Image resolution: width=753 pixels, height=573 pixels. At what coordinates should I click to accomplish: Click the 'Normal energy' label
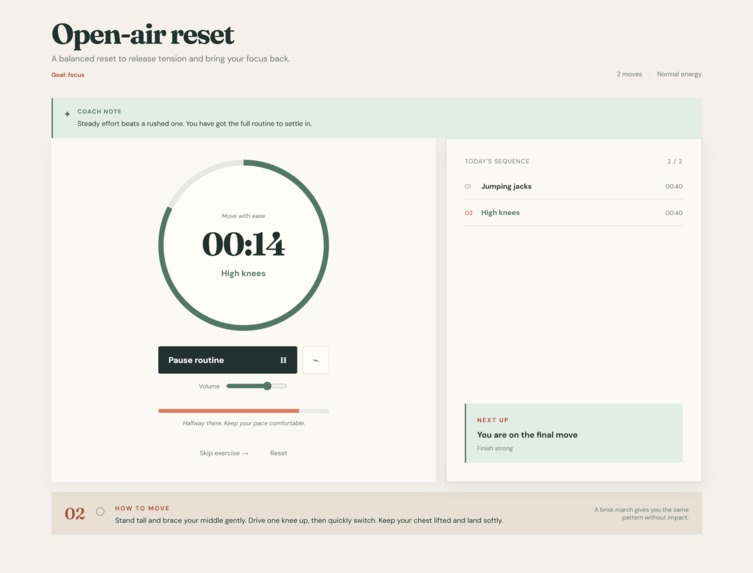pyautogui.click(x=679, y=74)
